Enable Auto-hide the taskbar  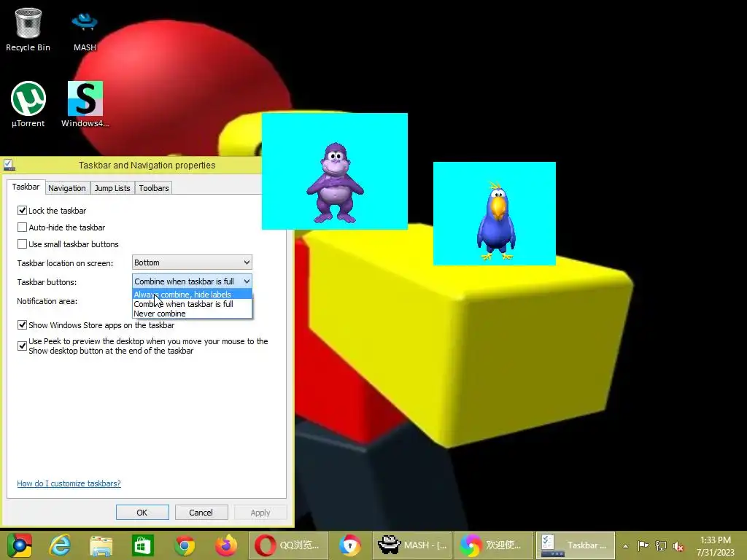(x=22, y=227)
